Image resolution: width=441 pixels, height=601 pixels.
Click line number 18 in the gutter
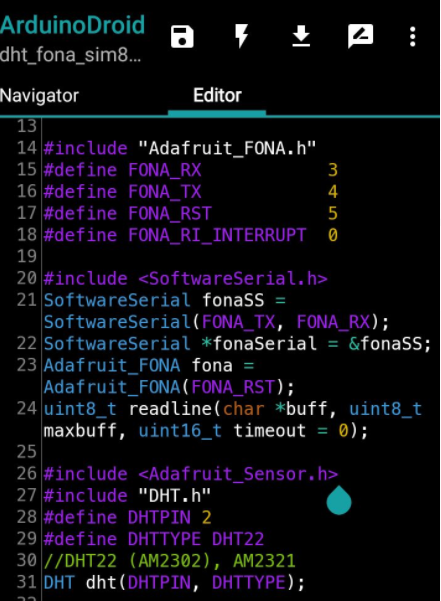pos(27,235)
